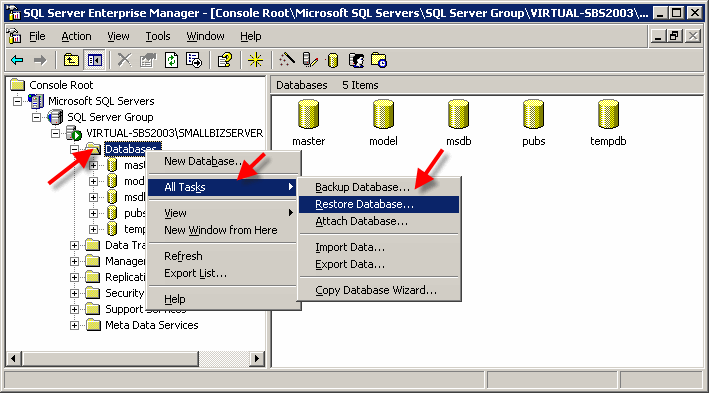Choose New Window from Here
The image size is (709, 393).
coord(223,230)
